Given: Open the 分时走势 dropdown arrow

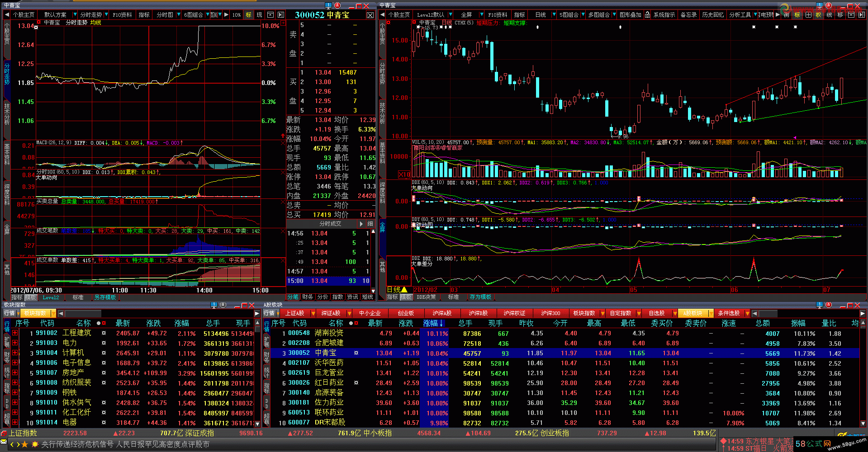Looking at the screenshot, I should [106, 14].
